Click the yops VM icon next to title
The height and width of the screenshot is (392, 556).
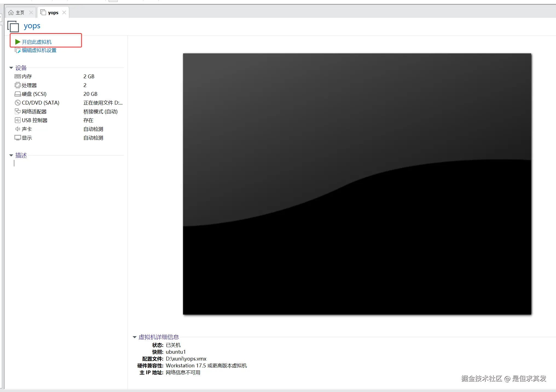(13, 26)
